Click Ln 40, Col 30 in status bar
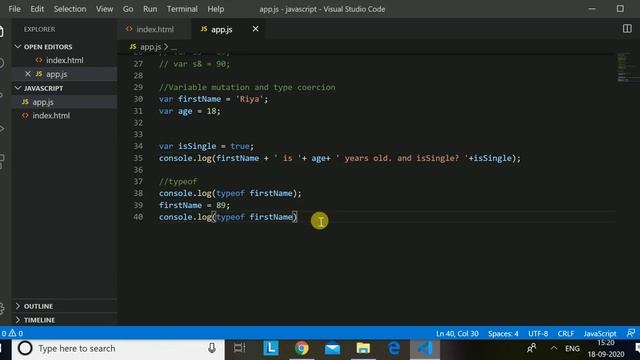Image resolution: width=640 pixels, height=360 pixels. pos(457,333)
